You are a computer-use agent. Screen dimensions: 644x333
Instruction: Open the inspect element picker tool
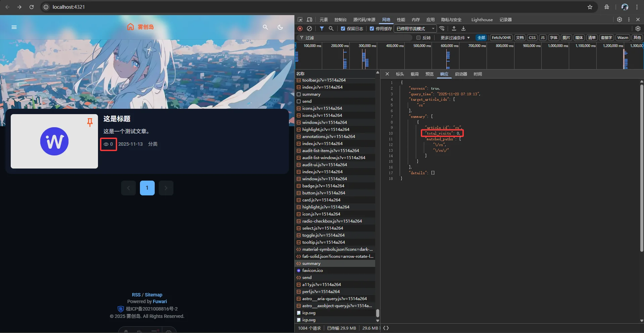(x=300, y=19)
